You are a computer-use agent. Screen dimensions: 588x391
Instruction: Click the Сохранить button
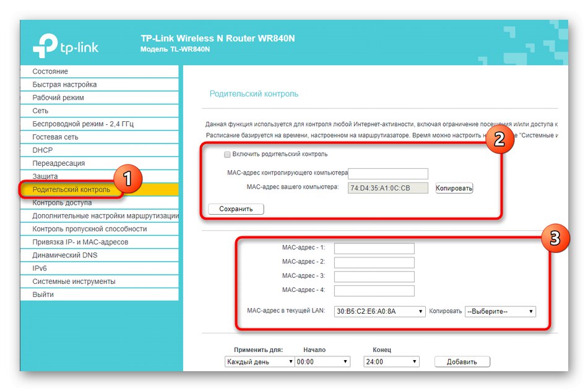(236, 209)
